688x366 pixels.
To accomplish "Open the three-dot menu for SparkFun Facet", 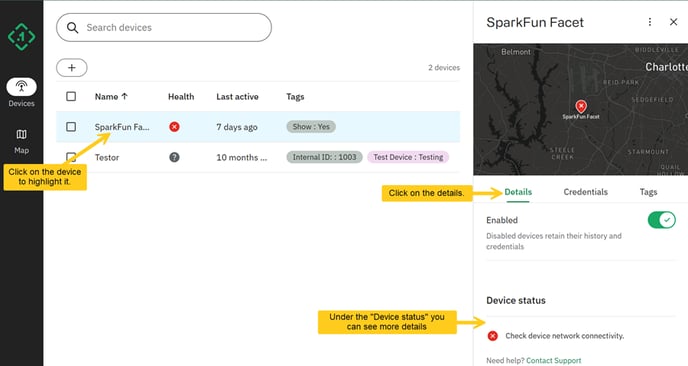I will tap(650, 22).
